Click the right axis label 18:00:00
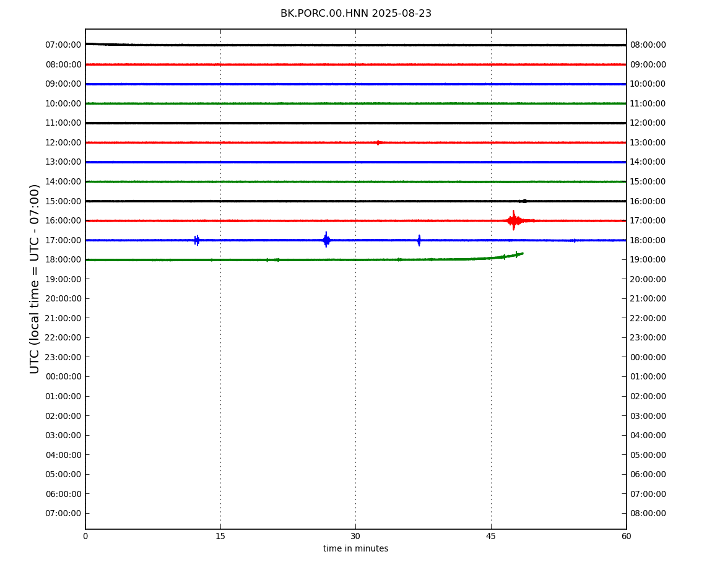 648,240
